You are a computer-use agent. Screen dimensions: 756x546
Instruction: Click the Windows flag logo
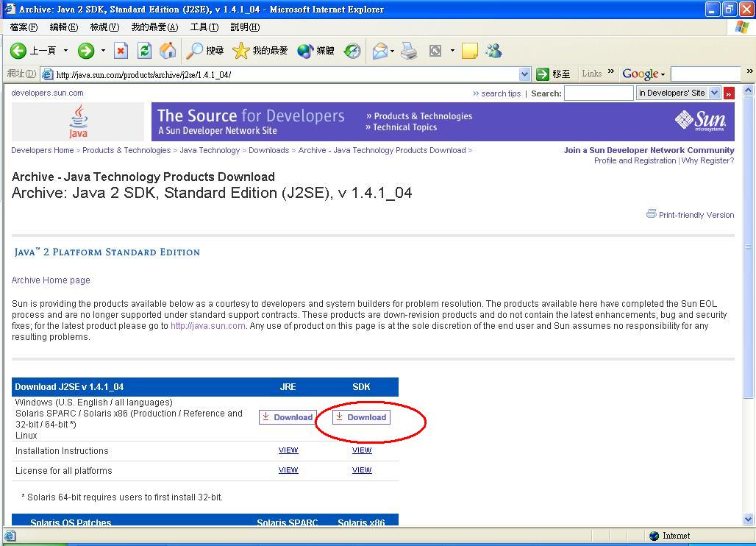click(741, 27)
